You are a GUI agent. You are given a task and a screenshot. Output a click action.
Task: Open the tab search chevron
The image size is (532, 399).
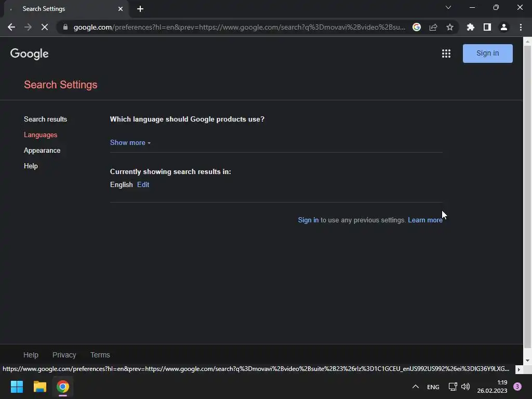[448, 7]
